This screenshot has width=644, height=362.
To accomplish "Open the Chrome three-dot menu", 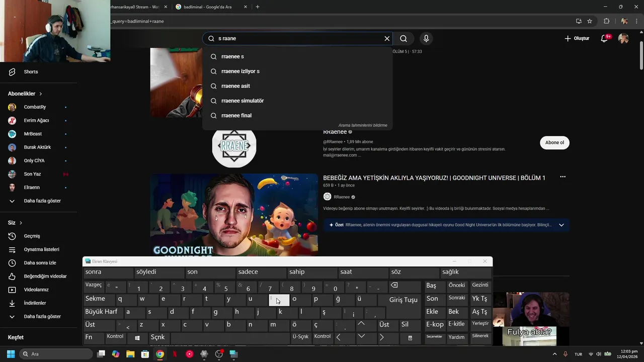I will coord(637,21).
